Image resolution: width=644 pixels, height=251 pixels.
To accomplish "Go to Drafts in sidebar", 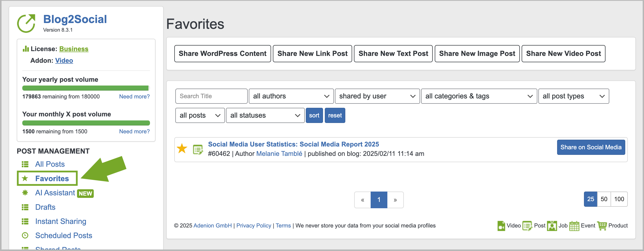I will (45, 207).
